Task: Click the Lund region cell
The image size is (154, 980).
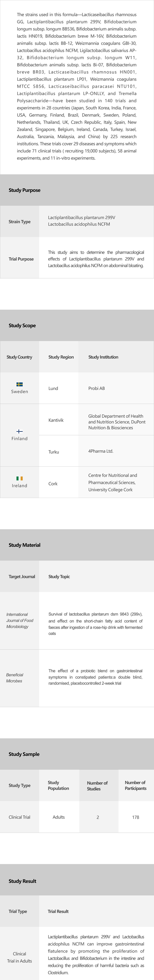Action: click(53, 389)
